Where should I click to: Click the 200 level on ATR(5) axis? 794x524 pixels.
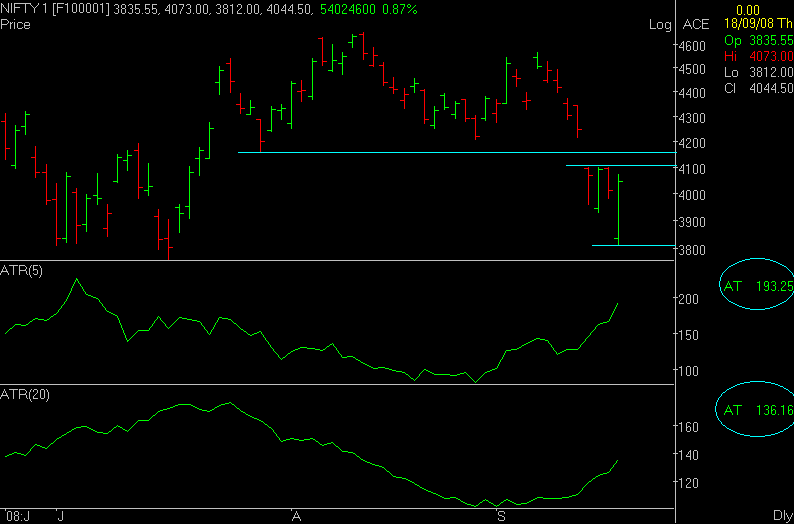pyautogui.click(x=690, y=299)
